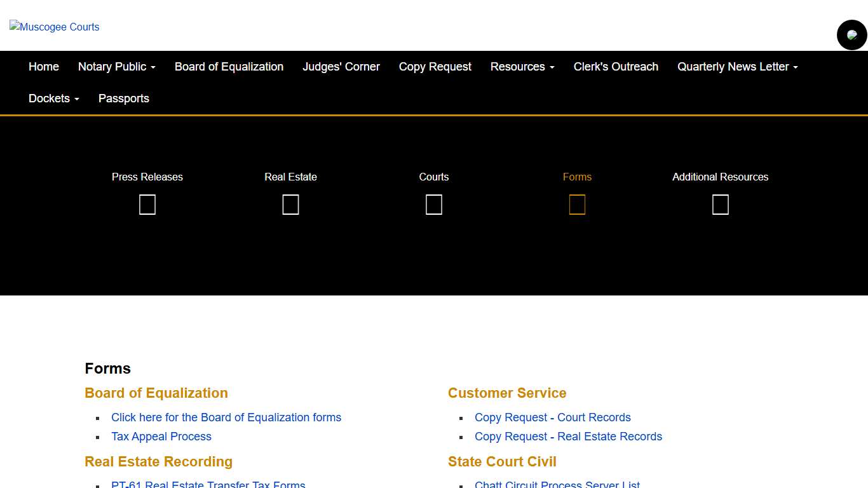868x488 pixels.
Task: Click the orange icon box under Forms
Action: click(577, 205)
